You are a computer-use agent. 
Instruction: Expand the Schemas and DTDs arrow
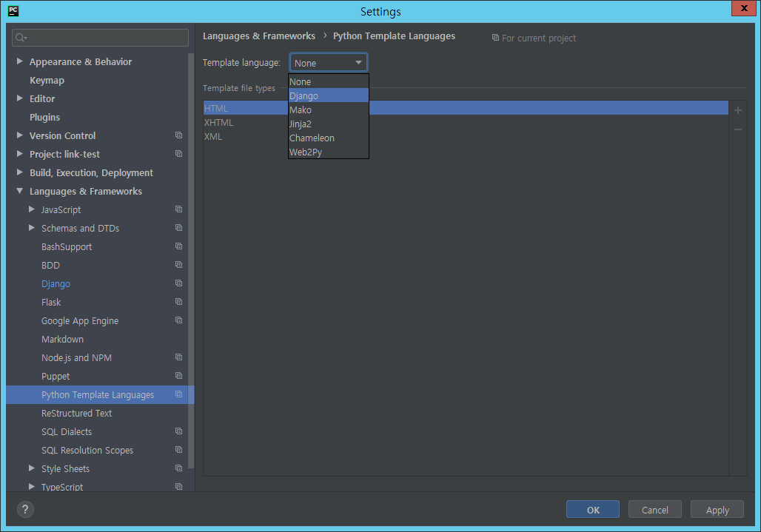32,227
